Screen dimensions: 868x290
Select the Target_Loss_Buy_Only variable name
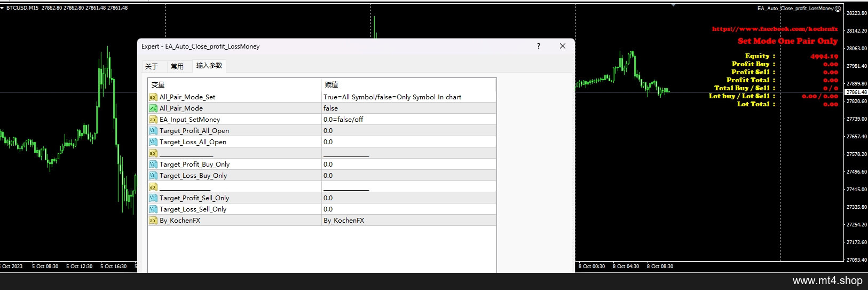click(x=193, y=176)
